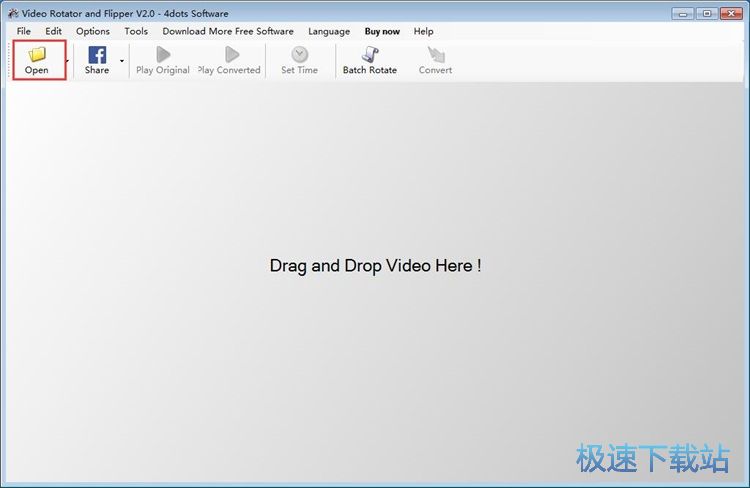Click the Open folder icon

[37, 55]
